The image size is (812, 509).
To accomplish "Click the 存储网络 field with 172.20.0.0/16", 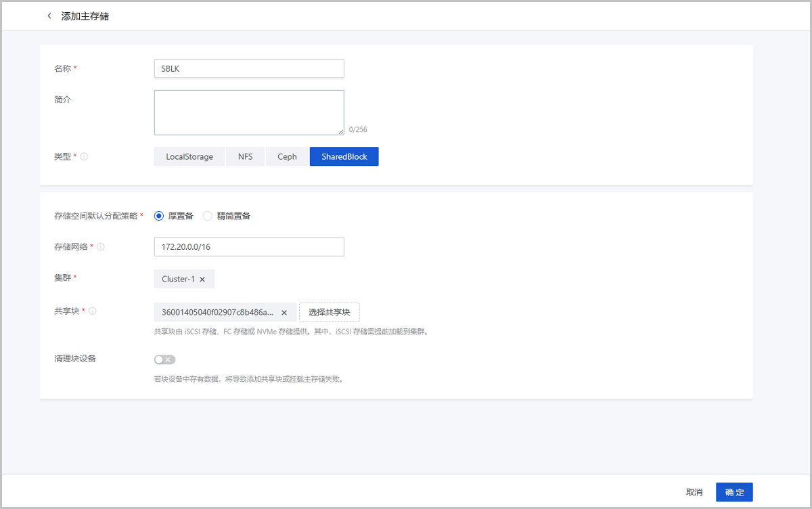I will (x=248, y=247).
